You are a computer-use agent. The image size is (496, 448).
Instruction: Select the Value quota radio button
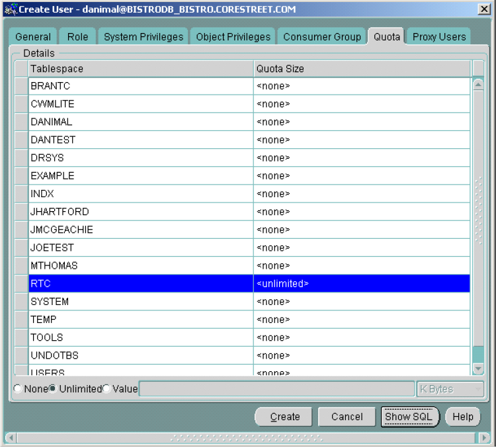(106, 389)
